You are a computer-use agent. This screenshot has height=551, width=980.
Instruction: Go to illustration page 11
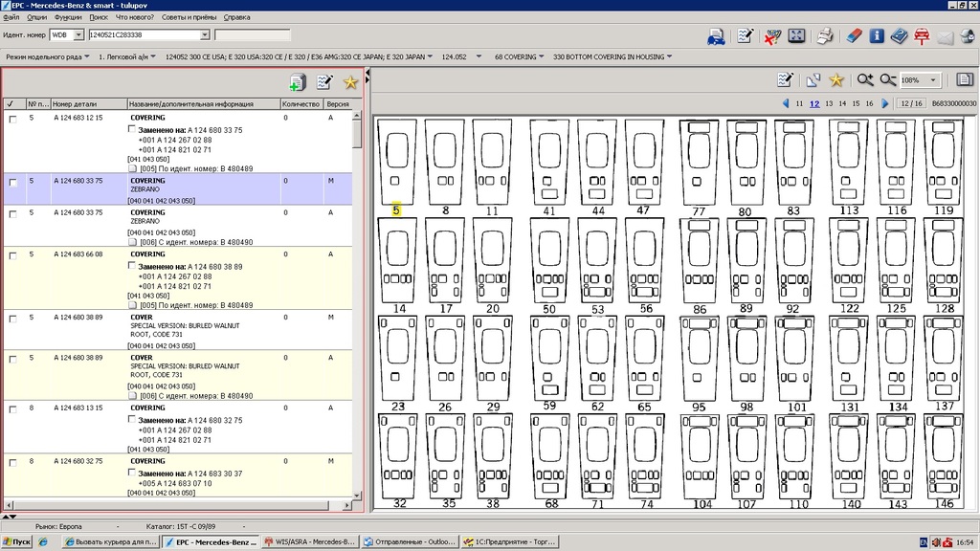799,103
